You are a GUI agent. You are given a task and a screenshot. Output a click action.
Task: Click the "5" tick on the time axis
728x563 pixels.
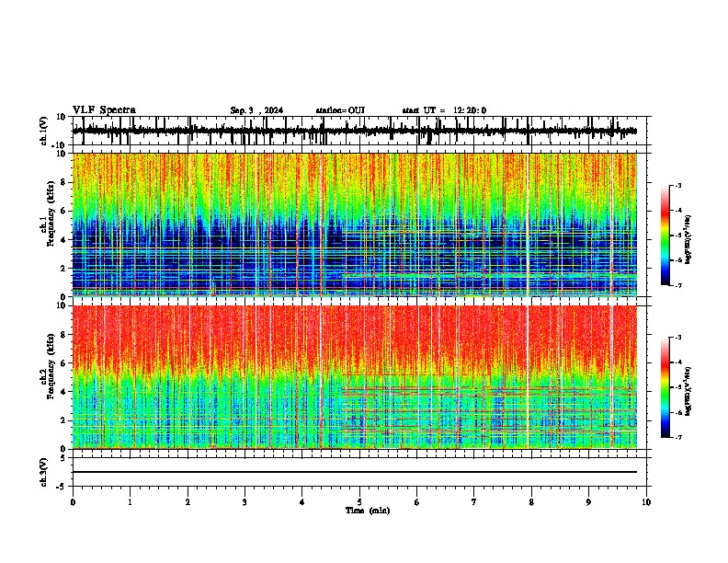coord(359,502)
